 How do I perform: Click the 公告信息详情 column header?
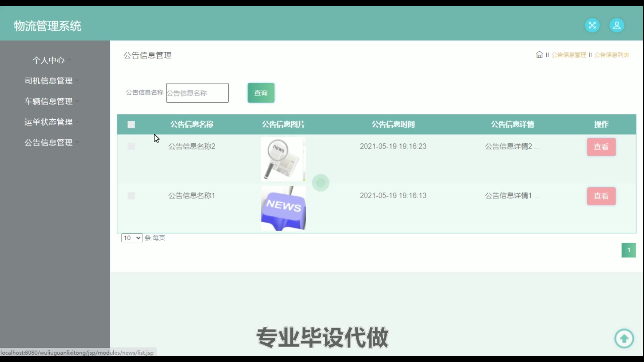click(513, 124)
